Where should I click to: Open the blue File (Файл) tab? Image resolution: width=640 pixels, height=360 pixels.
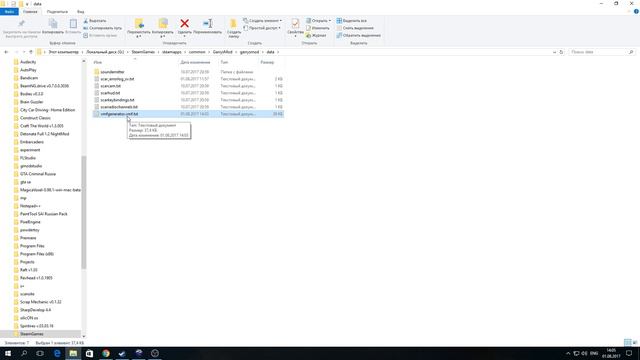[x=9, y=11]
